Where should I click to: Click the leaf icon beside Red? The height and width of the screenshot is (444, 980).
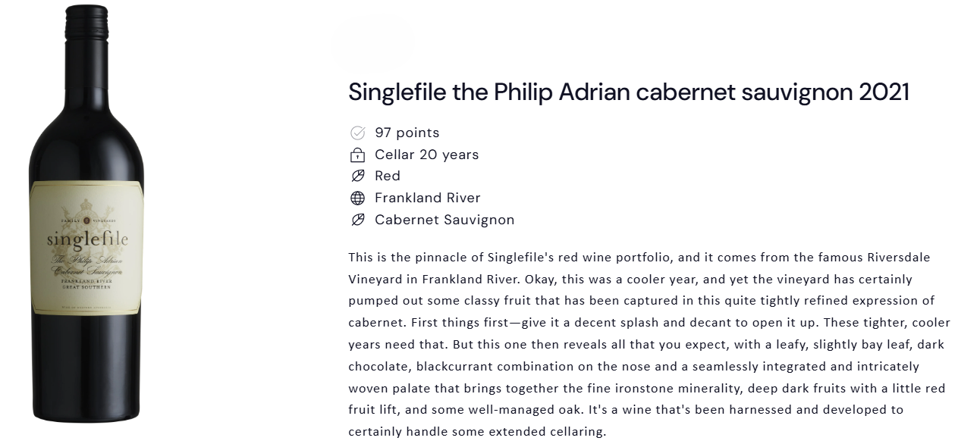click(x=357, y=177)
